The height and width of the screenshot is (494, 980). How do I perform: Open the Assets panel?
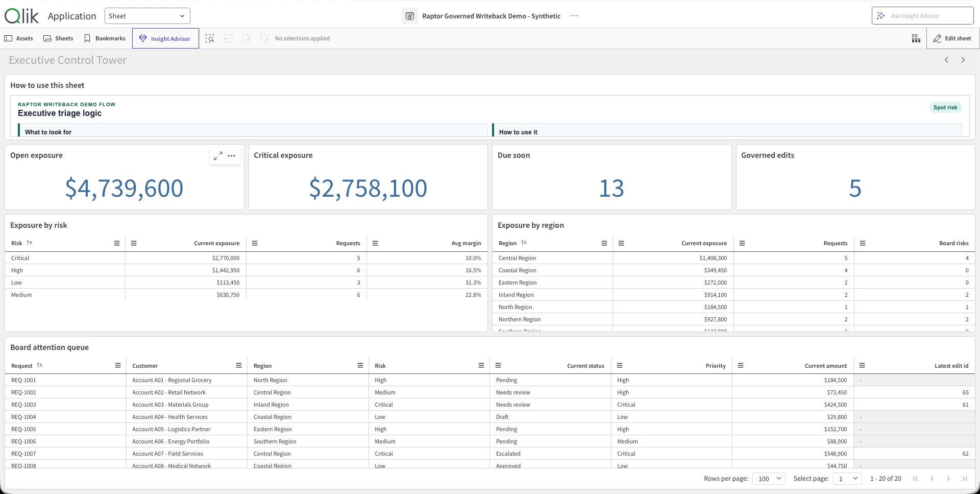click(19, 38)
